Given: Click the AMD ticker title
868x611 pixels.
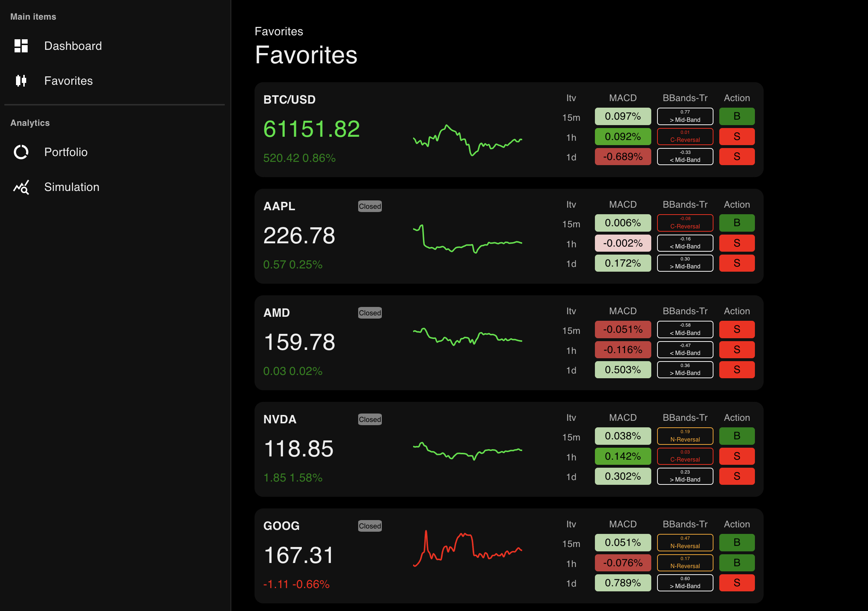Looking at the screenshot, I should click(276, 313).
